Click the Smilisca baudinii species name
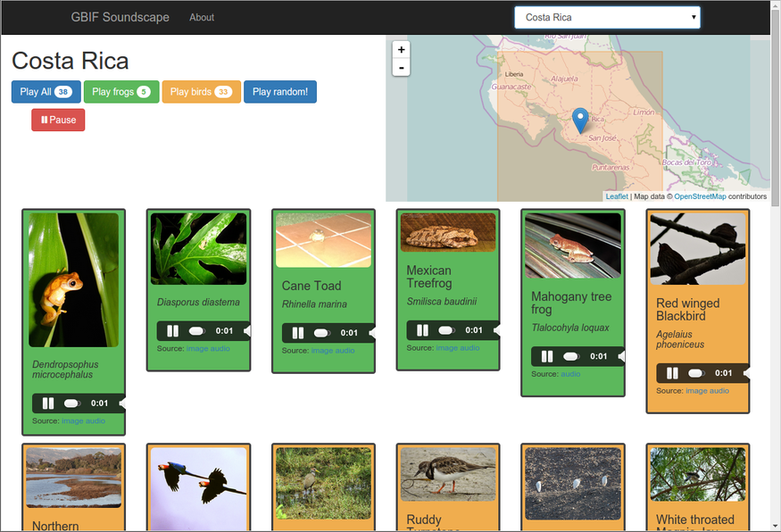 pos(442,302)
